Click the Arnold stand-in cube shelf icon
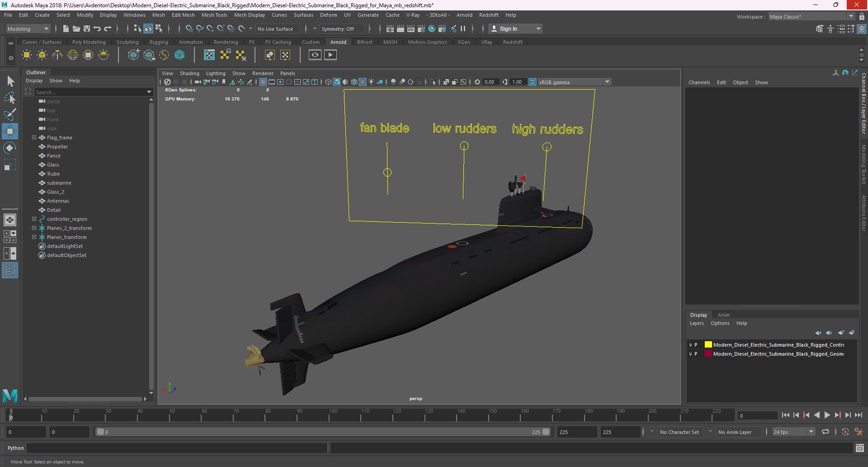Image resolution: width=868 pixels, height=467 pixels. 133,55
